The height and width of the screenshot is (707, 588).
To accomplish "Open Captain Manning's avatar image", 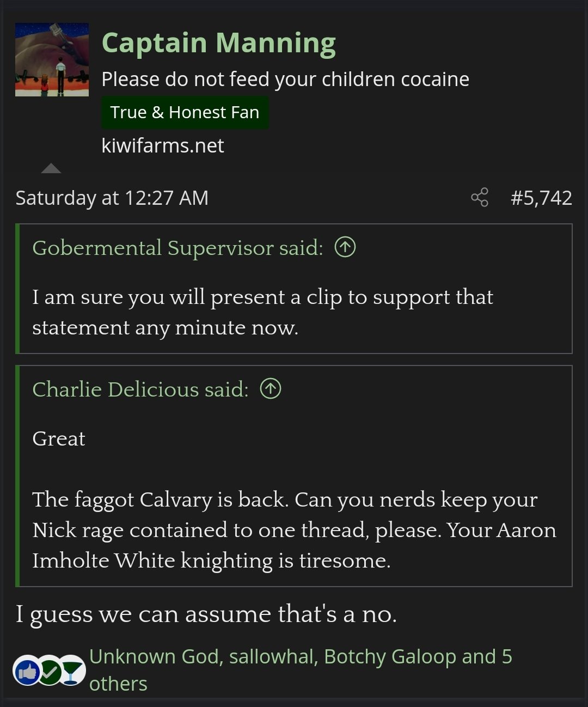I will point(52,59).
